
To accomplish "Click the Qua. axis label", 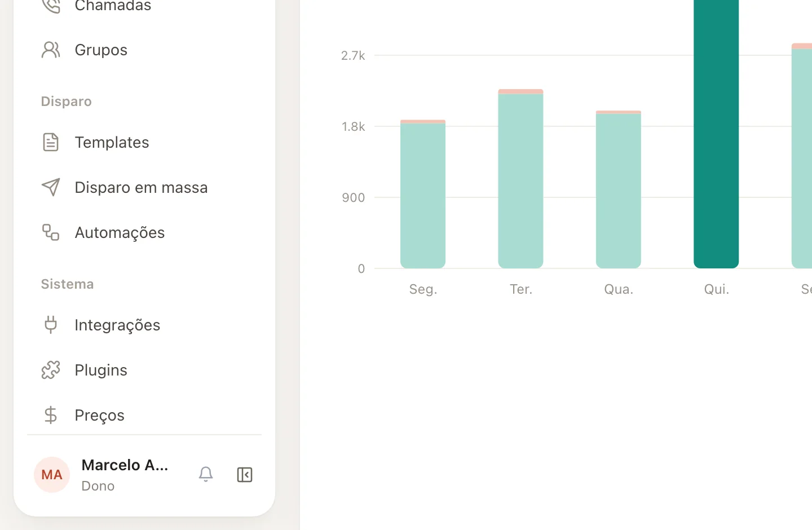I will (619, 289).
